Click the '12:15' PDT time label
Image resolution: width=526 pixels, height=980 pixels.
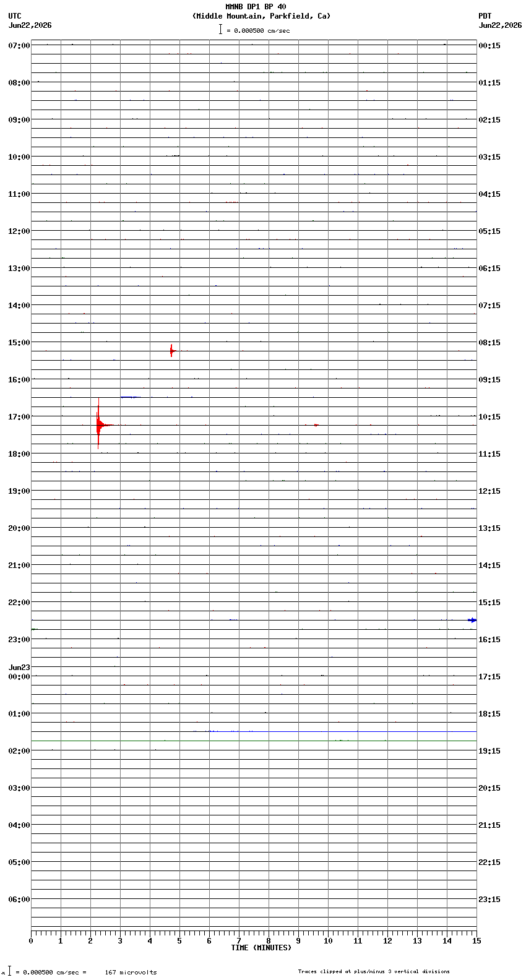(x=489, y=491)
